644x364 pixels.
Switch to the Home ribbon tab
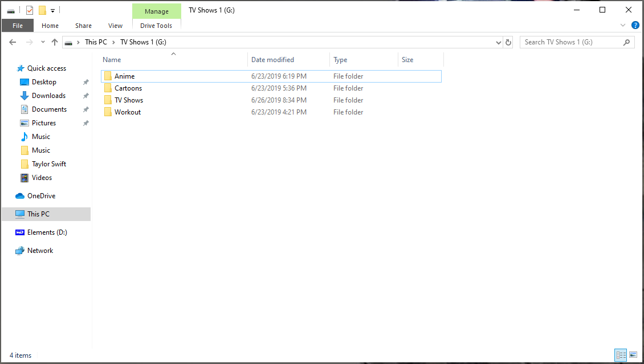(x=50, y=26)
